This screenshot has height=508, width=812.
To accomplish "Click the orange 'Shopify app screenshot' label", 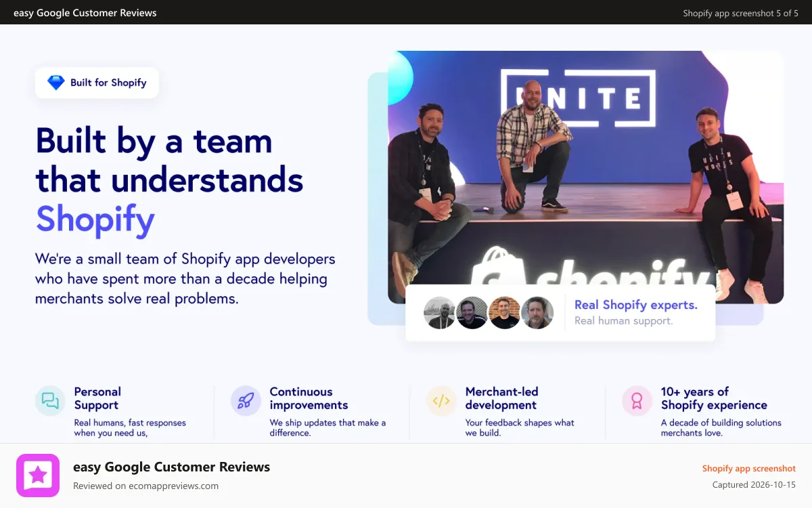I will coord(749,468).
